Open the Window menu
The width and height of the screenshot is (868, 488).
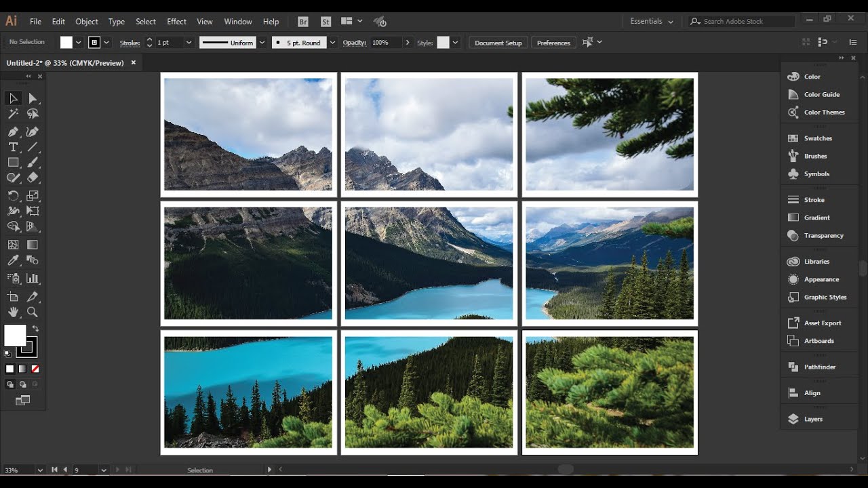[x=238, y=22]
